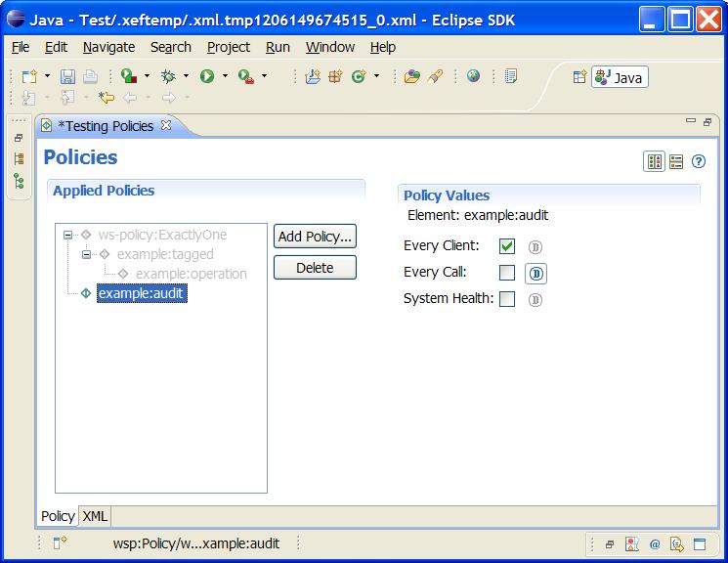
Task: Open the web browser globe icon
Action: [x=474, y=75]
